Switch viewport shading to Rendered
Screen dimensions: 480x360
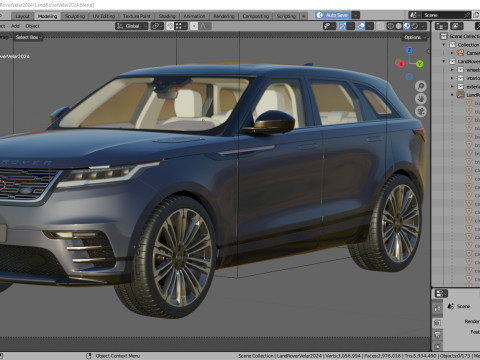tap(415, 26)
